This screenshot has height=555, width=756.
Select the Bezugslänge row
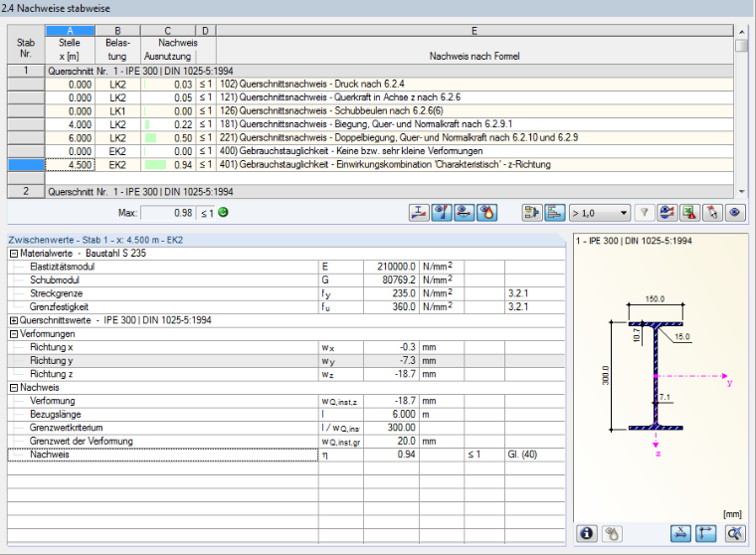click(286, 414)
